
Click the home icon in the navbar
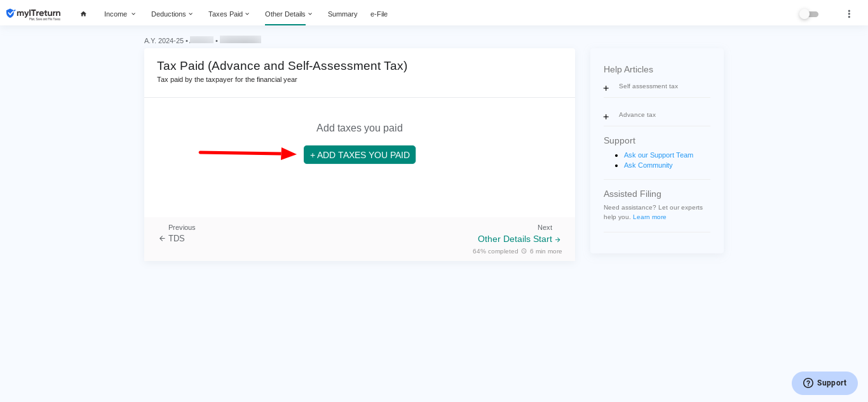[x=83, y=14]
